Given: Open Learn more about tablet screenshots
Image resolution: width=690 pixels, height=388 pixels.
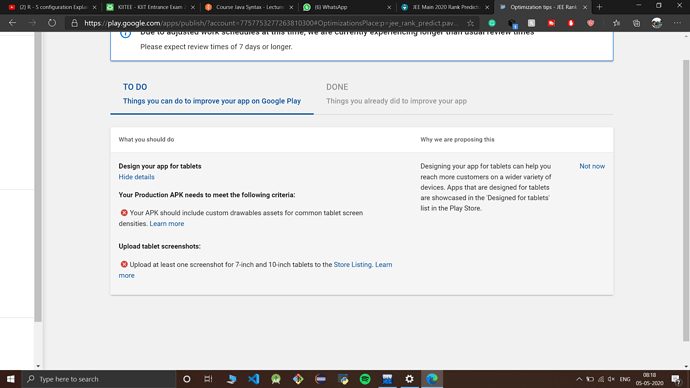Looking at the screenshot, I should pos(383,264).
